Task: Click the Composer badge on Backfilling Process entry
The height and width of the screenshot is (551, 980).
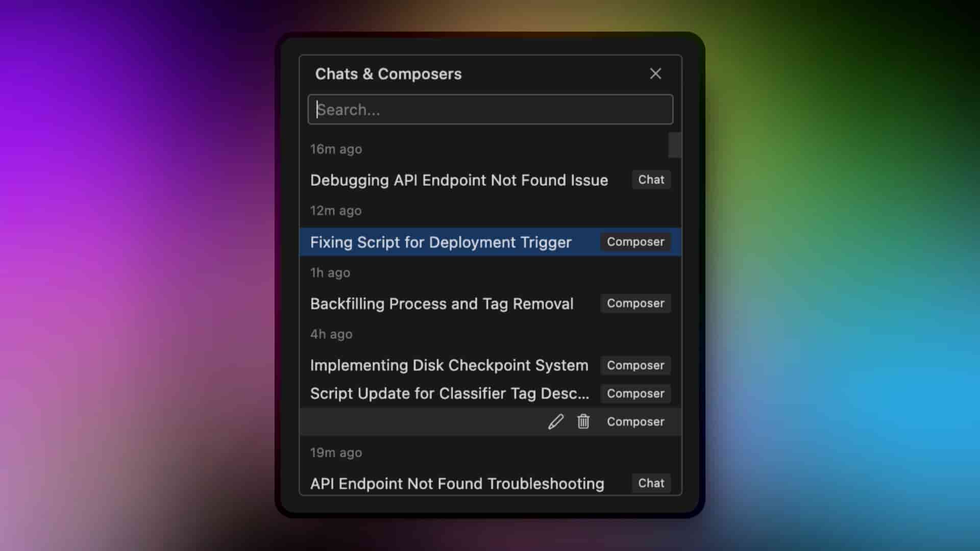Action: (635, 304)
